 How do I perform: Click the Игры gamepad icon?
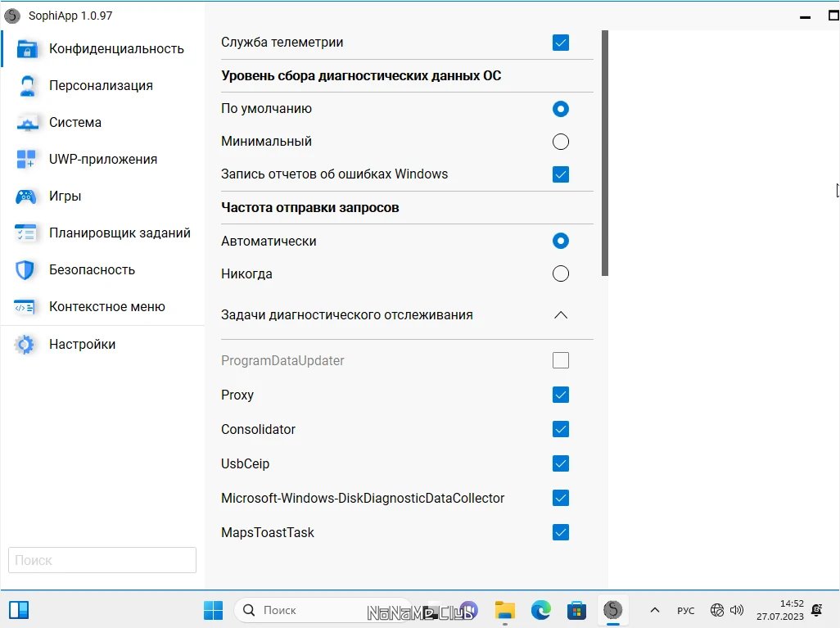pos(25,197)
